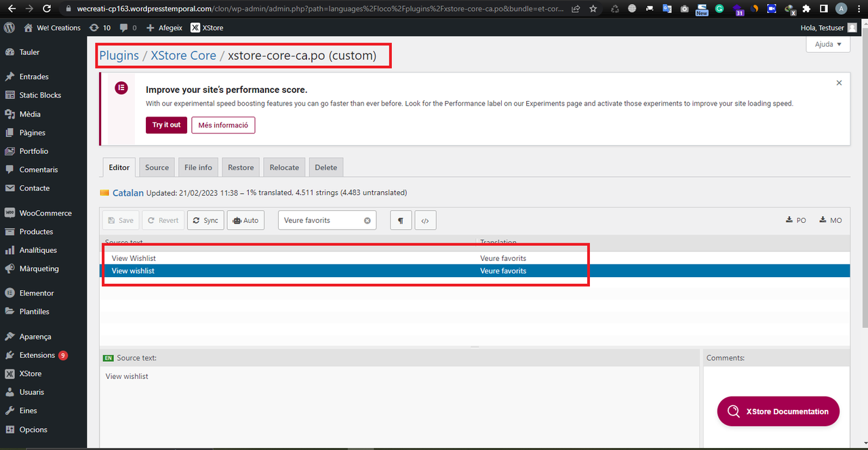
Task: Click the Try it out button
Action: pyautogui.click(x=166, y=125)
